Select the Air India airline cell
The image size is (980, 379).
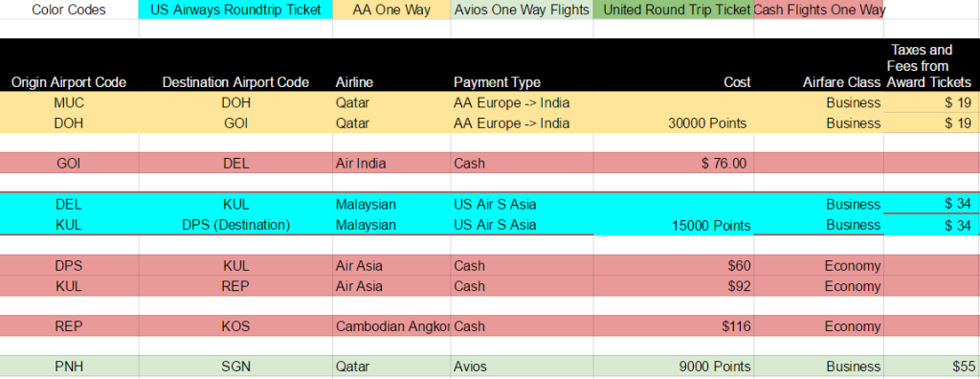click(x=391, y=164)
